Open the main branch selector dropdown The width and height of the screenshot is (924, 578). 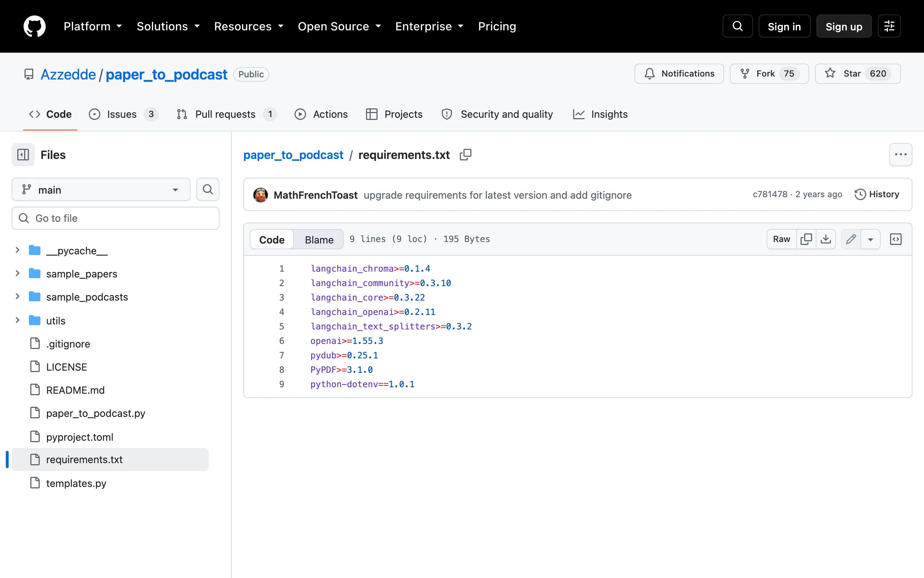tap(101, 189)
